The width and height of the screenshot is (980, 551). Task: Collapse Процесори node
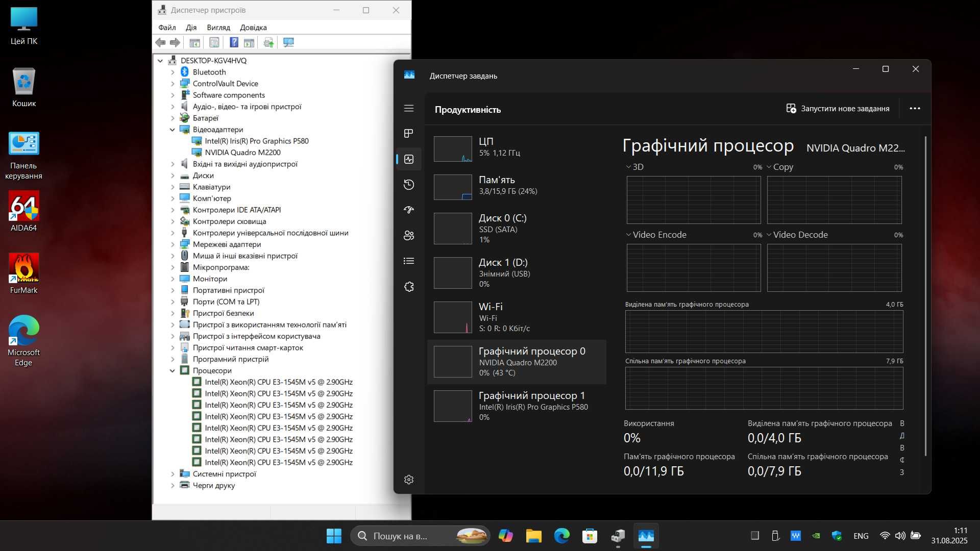[173, 370]
